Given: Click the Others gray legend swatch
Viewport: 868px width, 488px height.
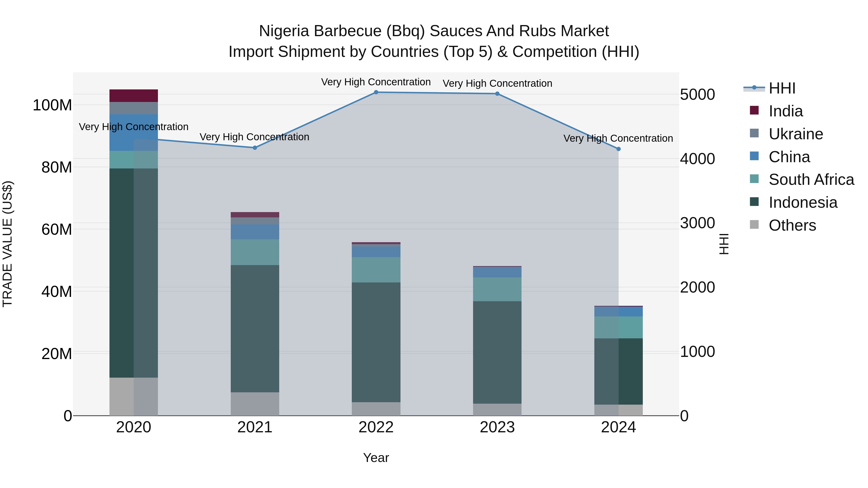Looking at the screenshot, I should pos(754,224).
